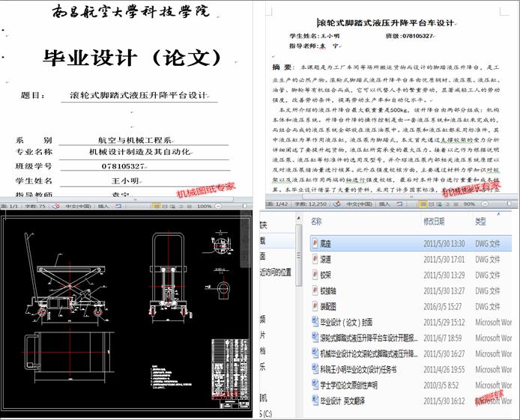Viewport: 520px width, 420px height.
Task: Click horizontal scrollbar in abstract document Word window
Action: pos(411,197)
